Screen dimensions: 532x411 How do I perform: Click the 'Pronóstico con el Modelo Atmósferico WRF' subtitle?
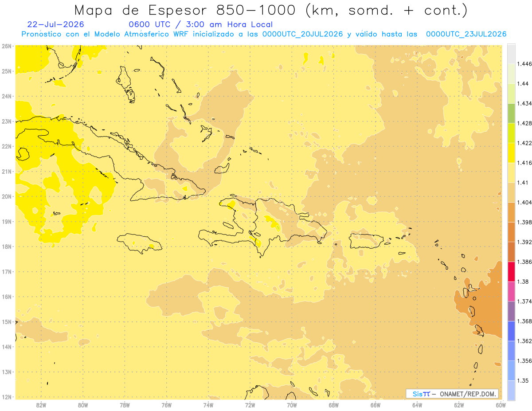pyautogui.click(x=106, y=34)
